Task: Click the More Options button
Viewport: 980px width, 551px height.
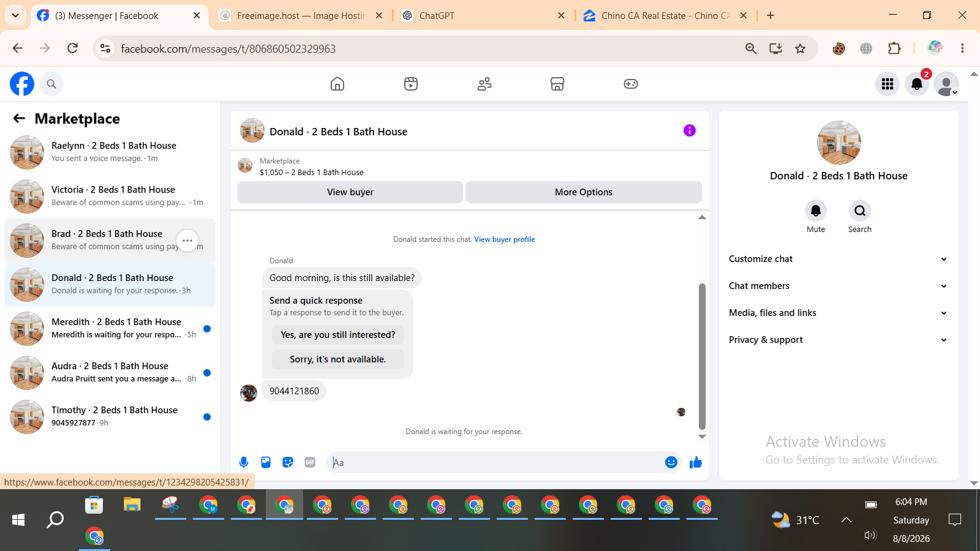Action: tap(584, 192)
